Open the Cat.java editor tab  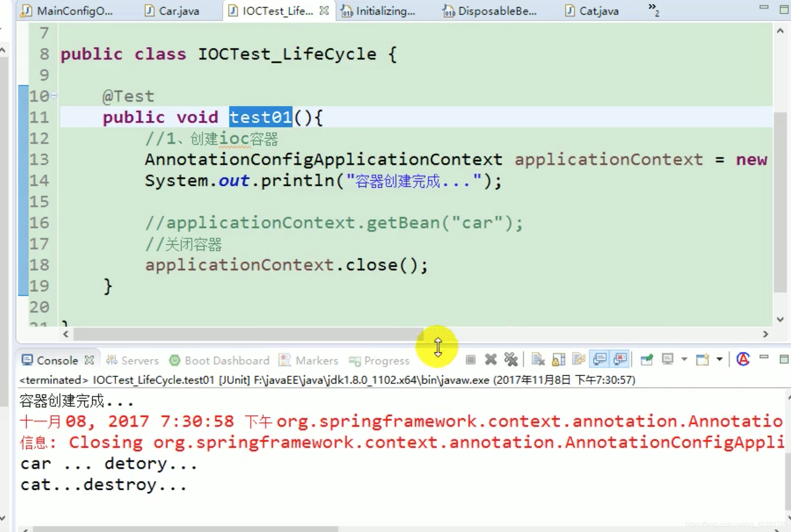coord(592,11)
